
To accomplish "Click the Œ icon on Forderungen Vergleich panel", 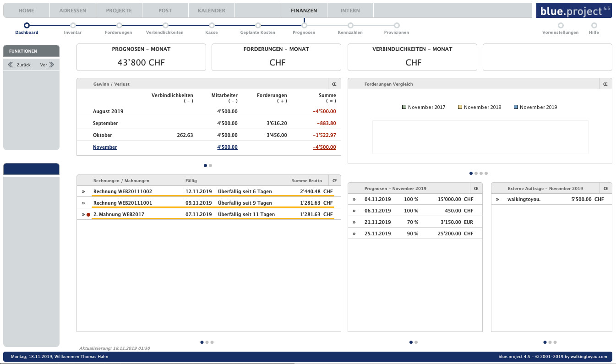I will coord(605,84).
